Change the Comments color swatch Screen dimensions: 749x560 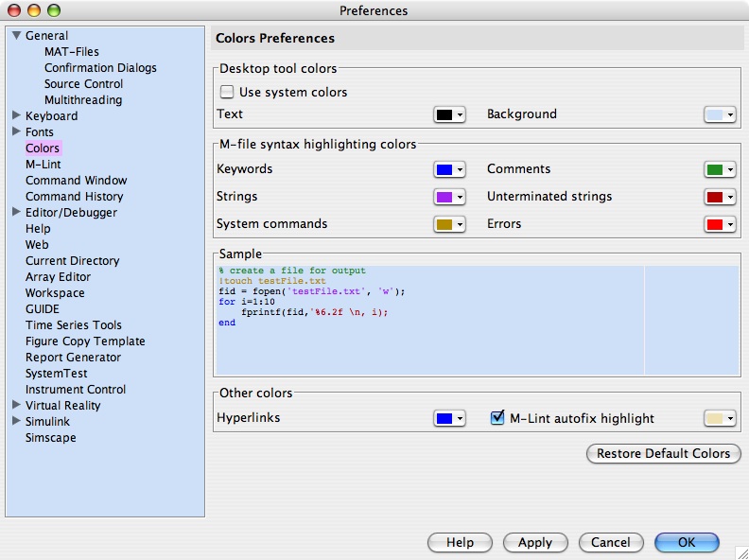(x=720, y=169)
